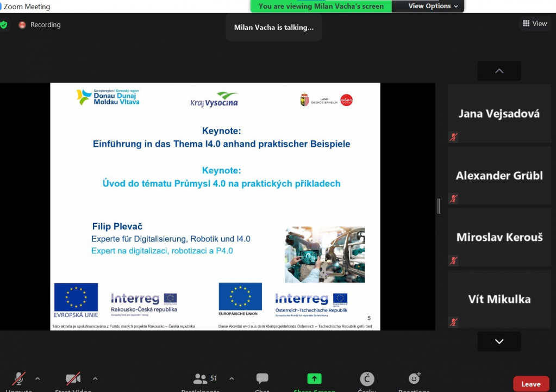Image resolution: width=556 pixels, height=392 pixels.
Task: Click the Czech title 'Úvod do tématu Průmysl 4.0'
Action: click(221, 183)
